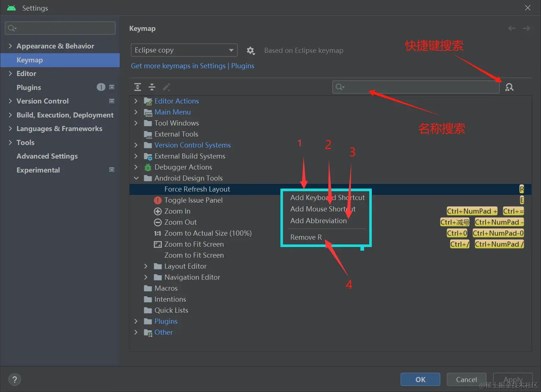Click the Zoom Out minus icon

coord(158,222)
